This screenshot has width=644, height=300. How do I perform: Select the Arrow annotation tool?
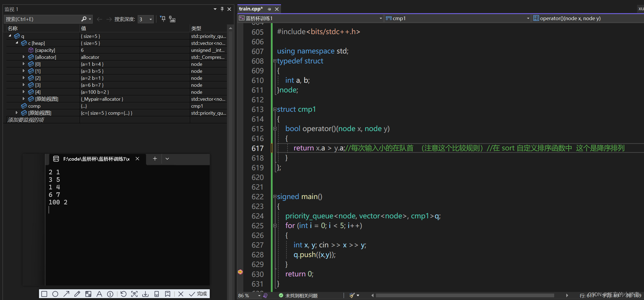click(67, 294)
